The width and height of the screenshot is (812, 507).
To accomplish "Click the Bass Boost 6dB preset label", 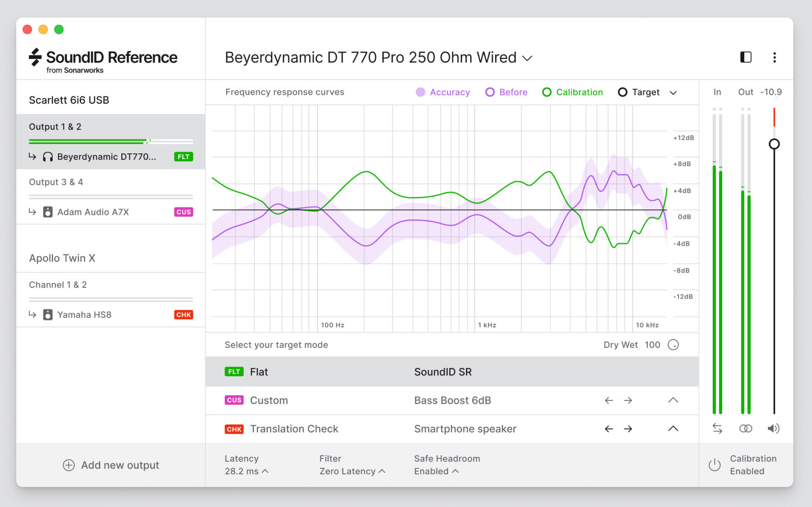I will pyautogui.click(x=453, y=400).
